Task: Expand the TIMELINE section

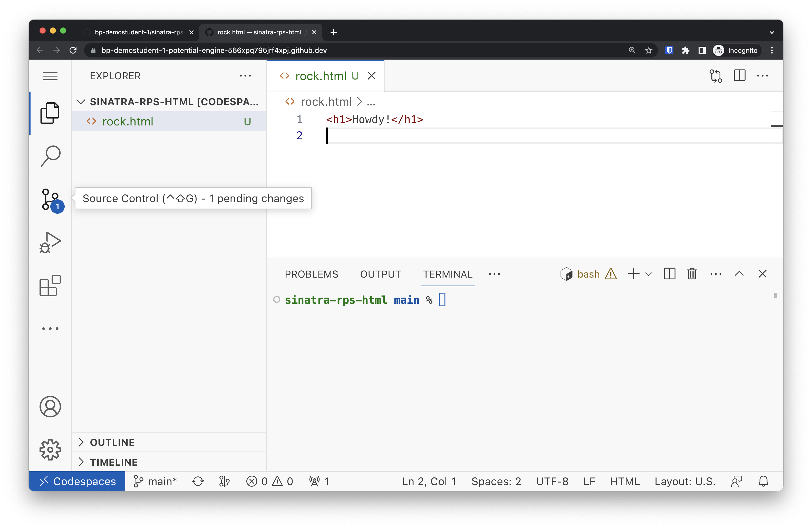Action: tap(114, 462)
